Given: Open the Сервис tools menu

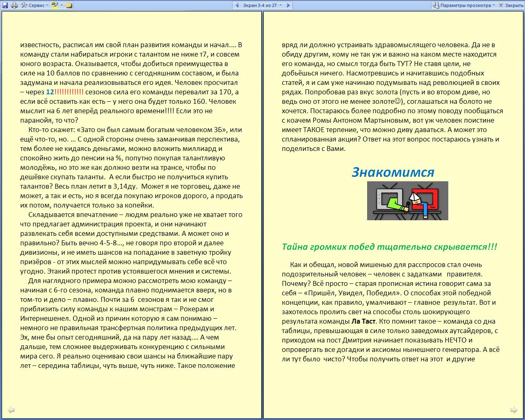Looking at the screenshot, I should [x=35, y=5].
